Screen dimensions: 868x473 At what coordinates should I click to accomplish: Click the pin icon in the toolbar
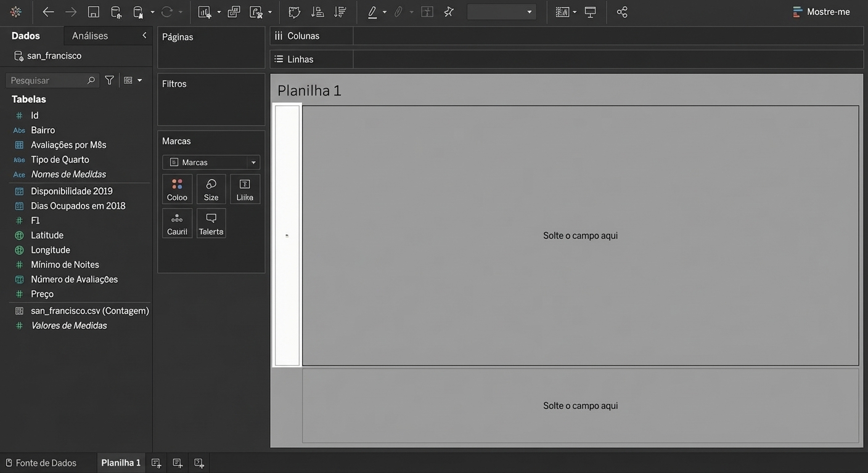(x=449, y=12)
